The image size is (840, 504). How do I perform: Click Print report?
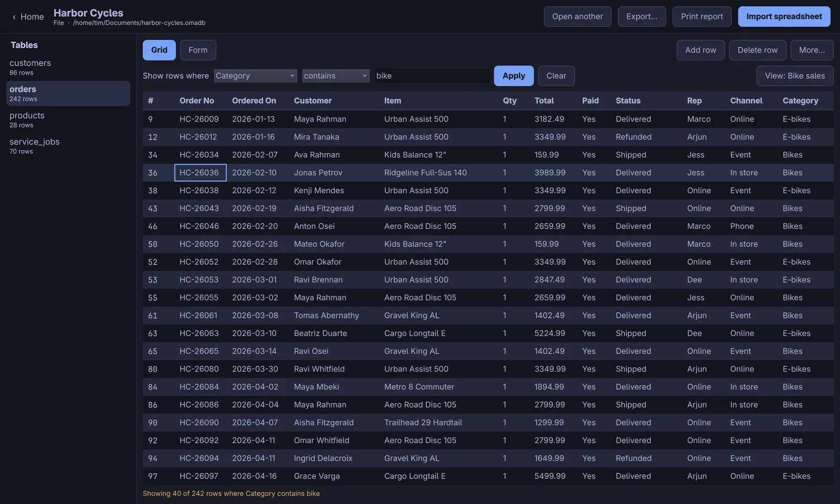tap(702, 16)
